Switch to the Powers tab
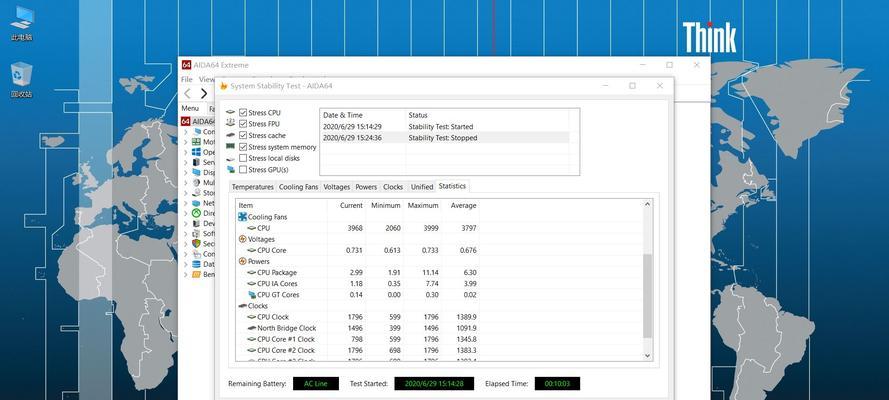 (366, 187)
